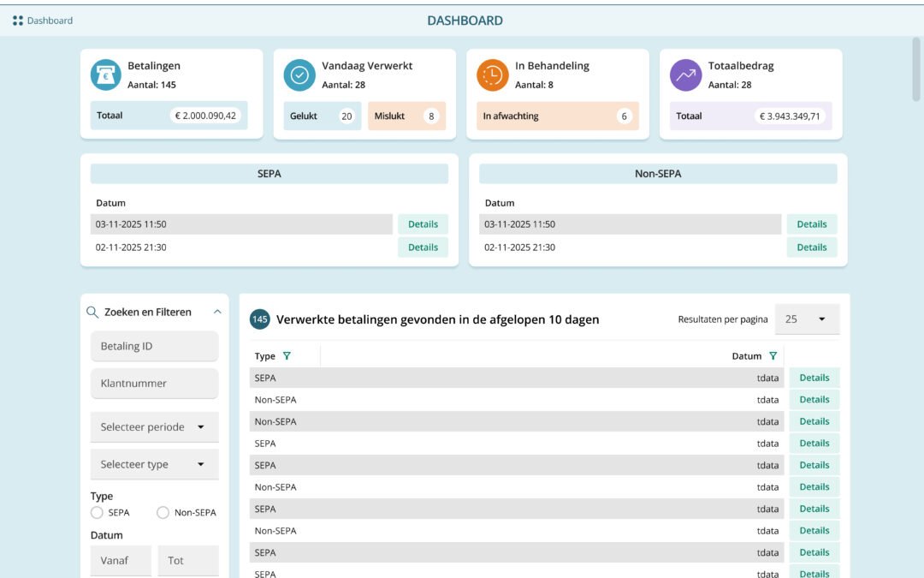Collapse the Zoeken en Filteren panel
This screenshot has height=578, width=924.
216,312
